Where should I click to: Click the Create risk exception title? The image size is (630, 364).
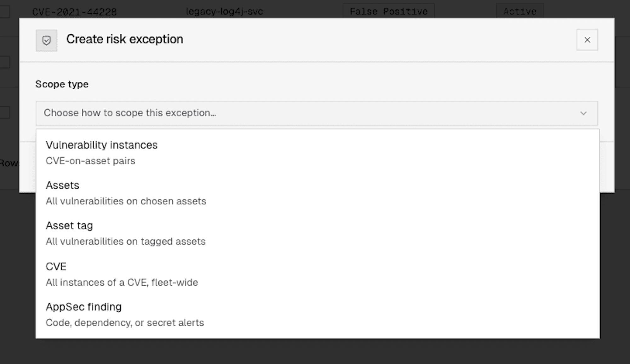coord(124,39)
